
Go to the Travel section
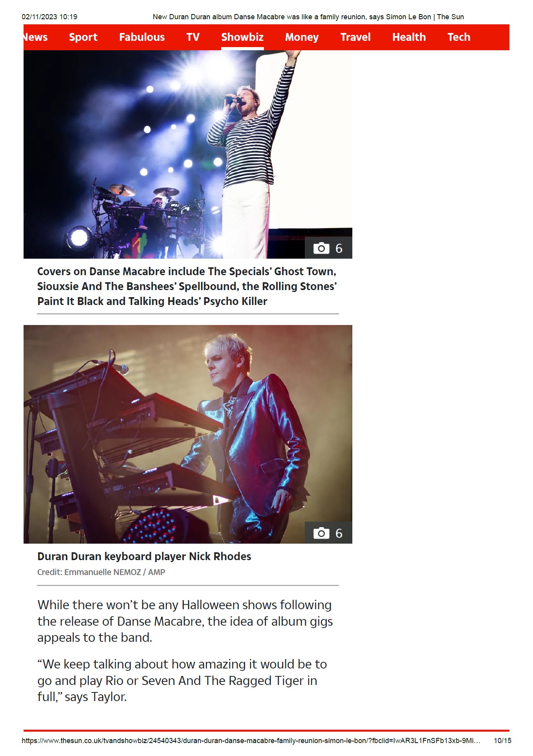355,37
